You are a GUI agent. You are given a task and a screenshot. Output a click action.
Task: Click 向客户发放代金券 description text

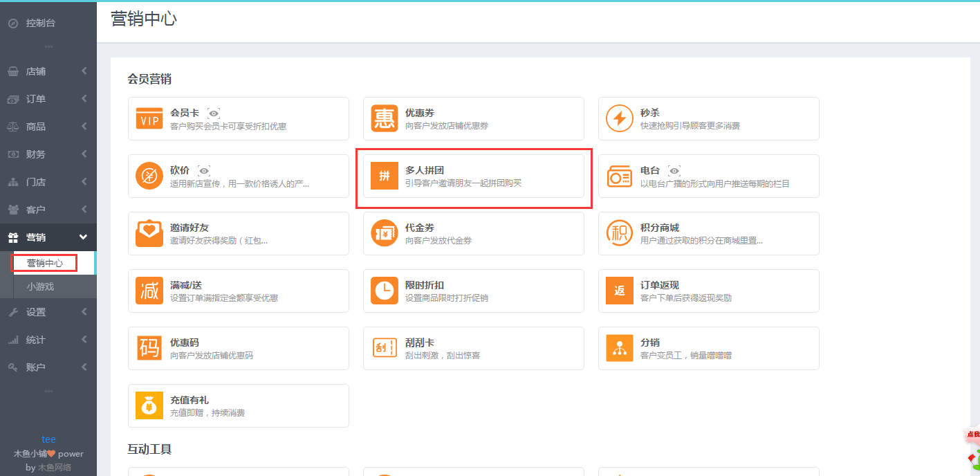tap(438, 241)
